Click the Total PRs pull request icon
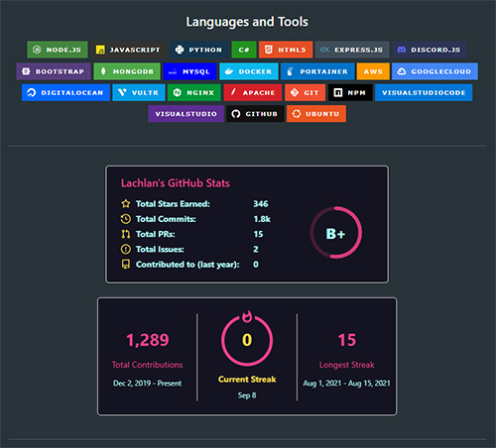The width and height of the screenshot is (496, 448). click(126, 234)
